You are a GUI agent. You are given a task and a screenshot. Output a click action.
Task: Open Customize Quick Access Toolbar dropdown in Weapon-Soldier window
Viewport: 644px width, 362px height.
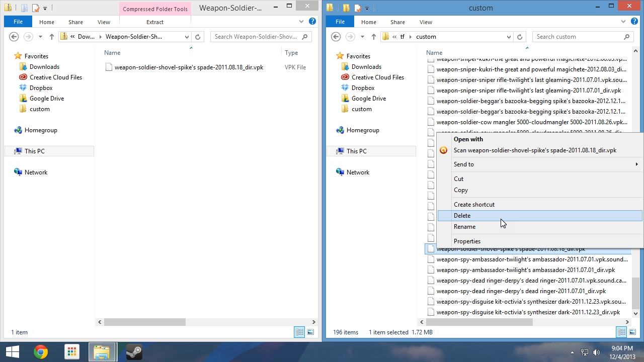coord(45,9)
